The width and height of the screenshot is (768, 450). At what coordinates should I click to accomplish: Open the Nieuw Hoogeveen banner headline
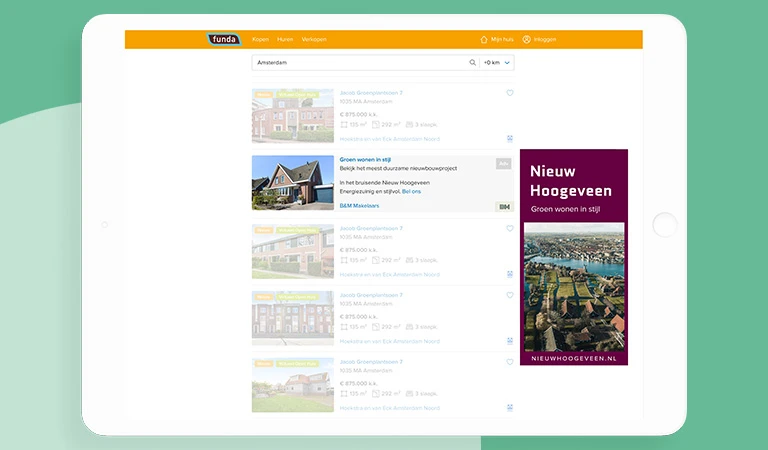click(x=571, y=181)
